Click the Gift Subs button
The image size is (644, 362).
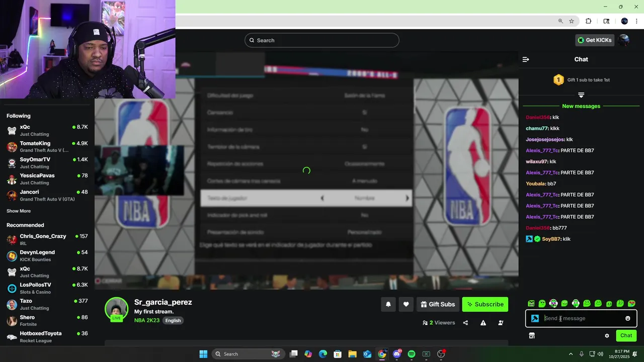tap(438, 304)
